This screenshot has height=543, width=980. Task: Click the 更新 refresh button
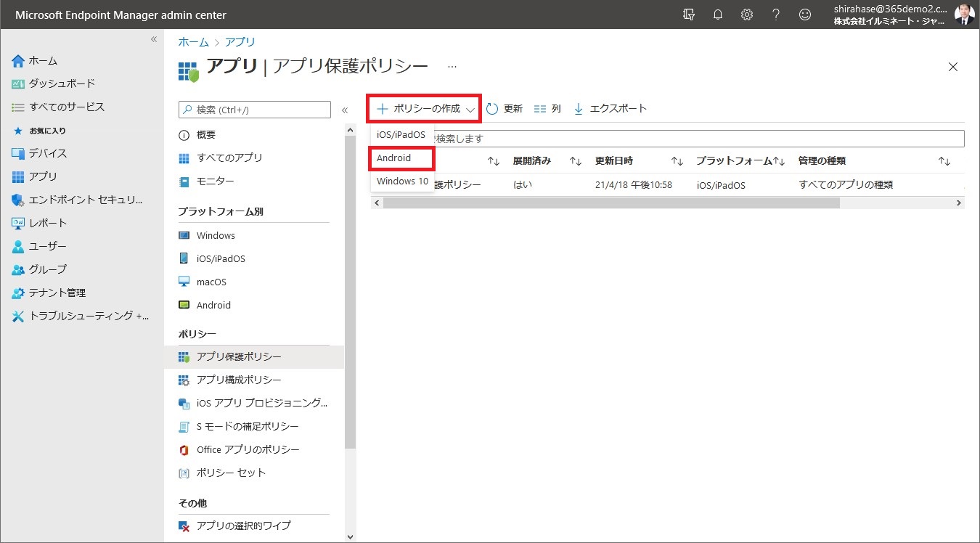(x=505, y=109)
